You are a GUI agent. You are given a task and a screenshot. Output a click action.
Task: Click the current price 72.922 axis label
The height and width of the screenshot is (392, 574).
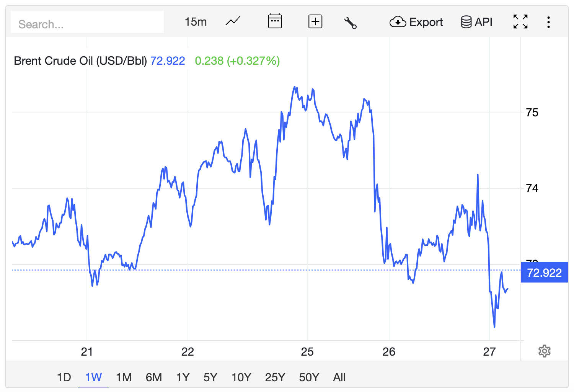(x=544, y=273)
